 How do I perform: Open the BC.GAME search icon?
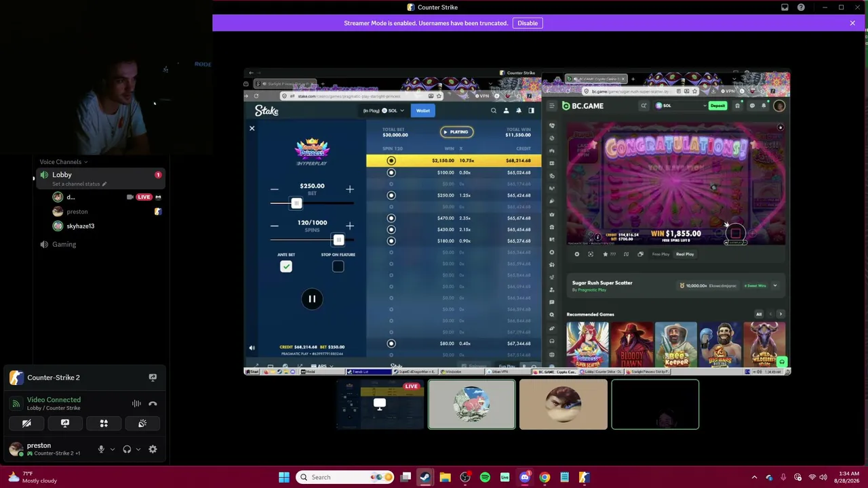tap(644, 106)
